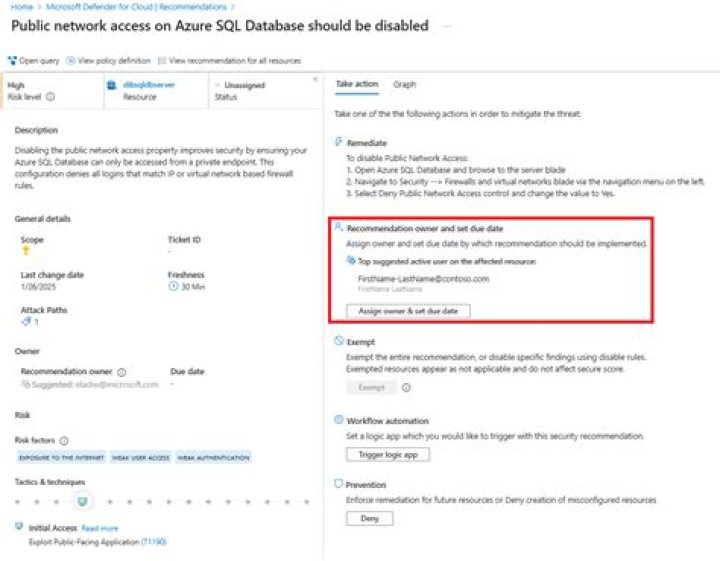The height and width of the screenshot is (561, 720).
Task: Click the Risk factors info icon
Action: 64,440
